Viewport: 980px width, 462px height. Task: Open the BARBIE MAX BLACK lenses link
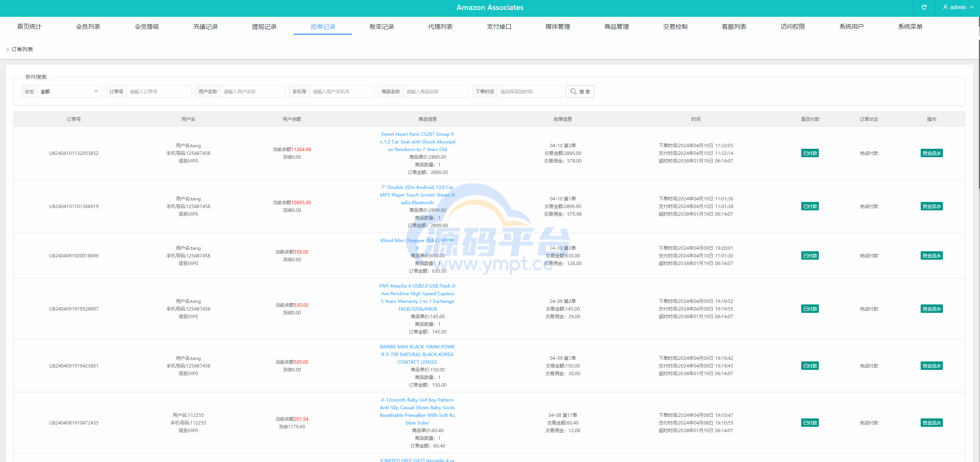417,354
